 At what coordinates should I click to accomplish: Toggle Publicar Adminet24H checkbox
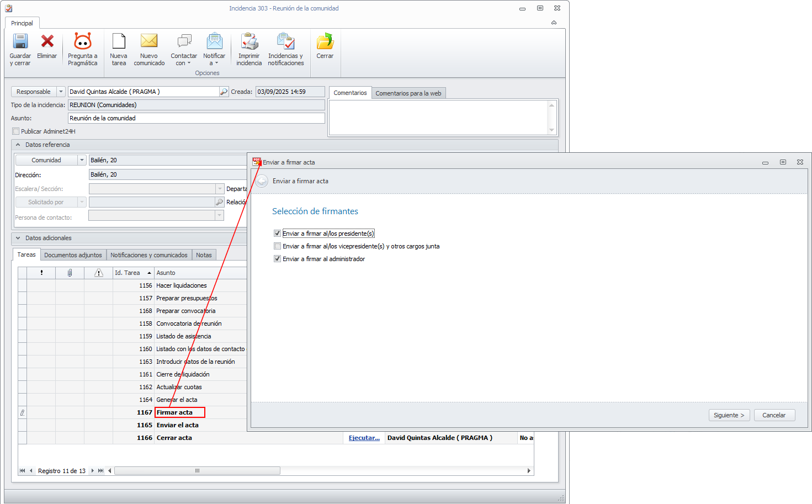pos(15,131)
